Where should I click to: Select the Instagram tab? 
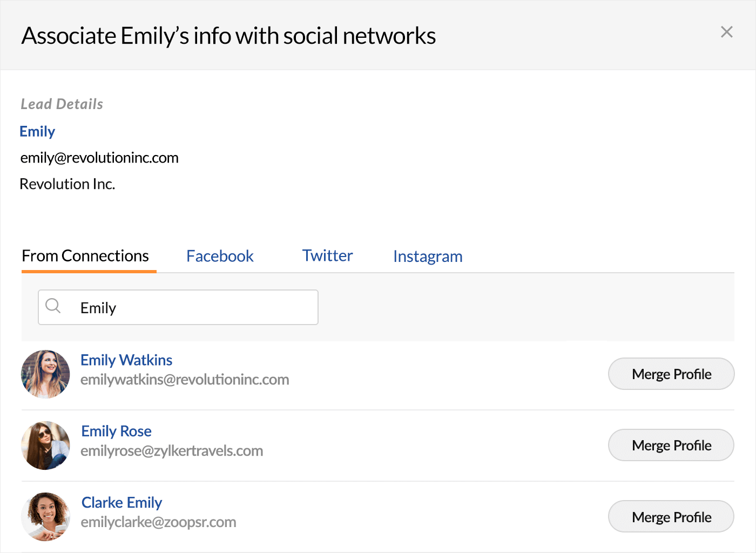point(428,257)
